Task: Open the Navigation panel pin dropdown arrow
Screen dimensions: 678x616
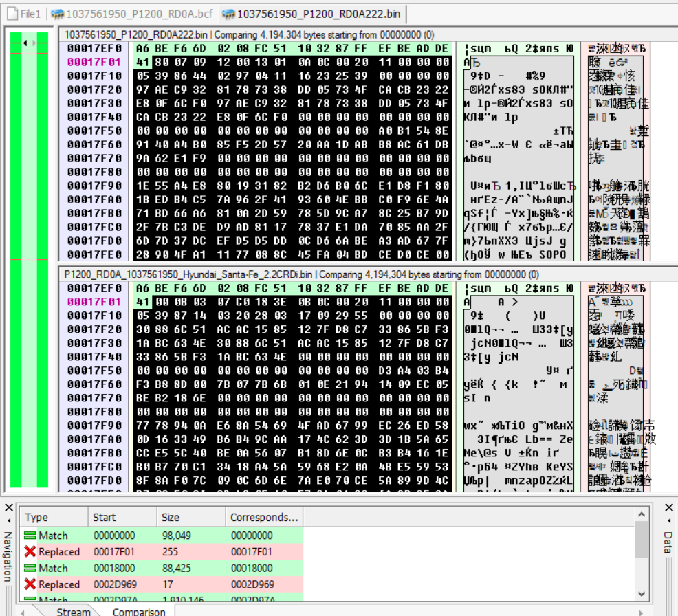Action: pos(9,521)
